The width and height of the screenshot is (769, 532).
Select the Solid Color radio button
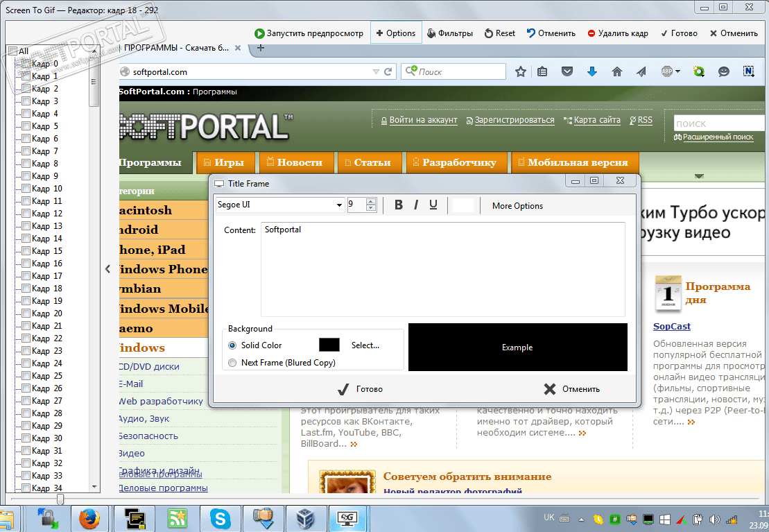click(x=232, y=345)
